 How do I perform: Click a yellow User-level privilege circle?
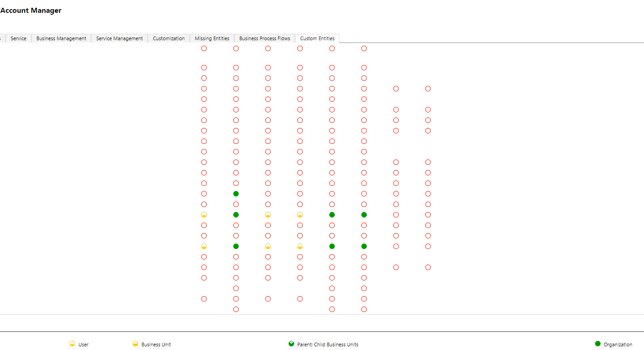[x=204, y=214]
